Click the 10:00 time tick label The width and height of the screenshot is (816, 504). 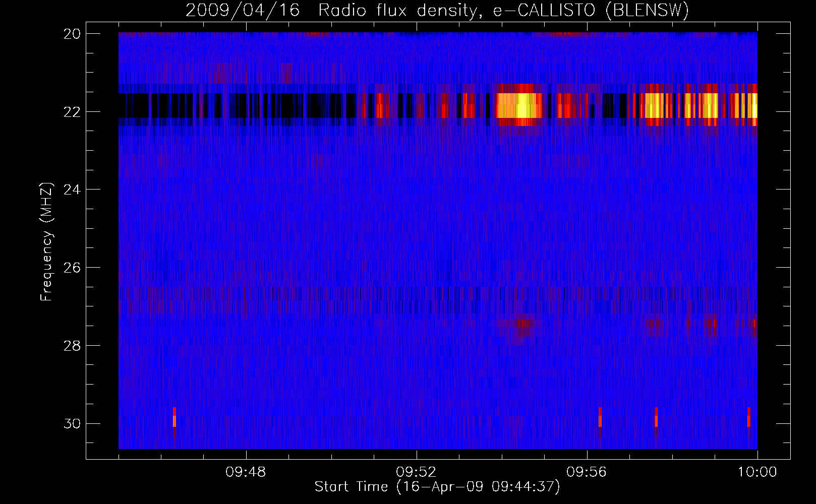tap(757, 472)
